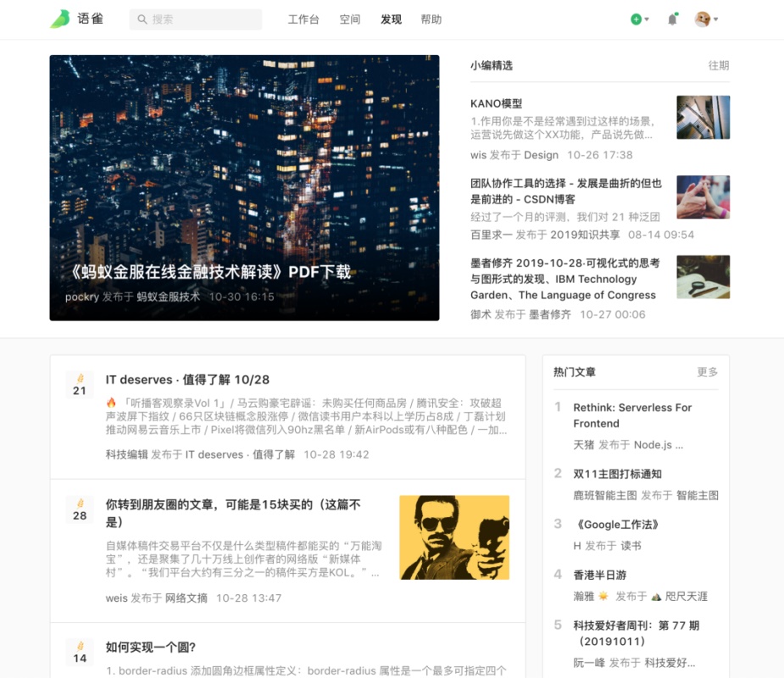Click the hands thumbnail for CSDN article
Screen dimensions: 784x678
703,197
